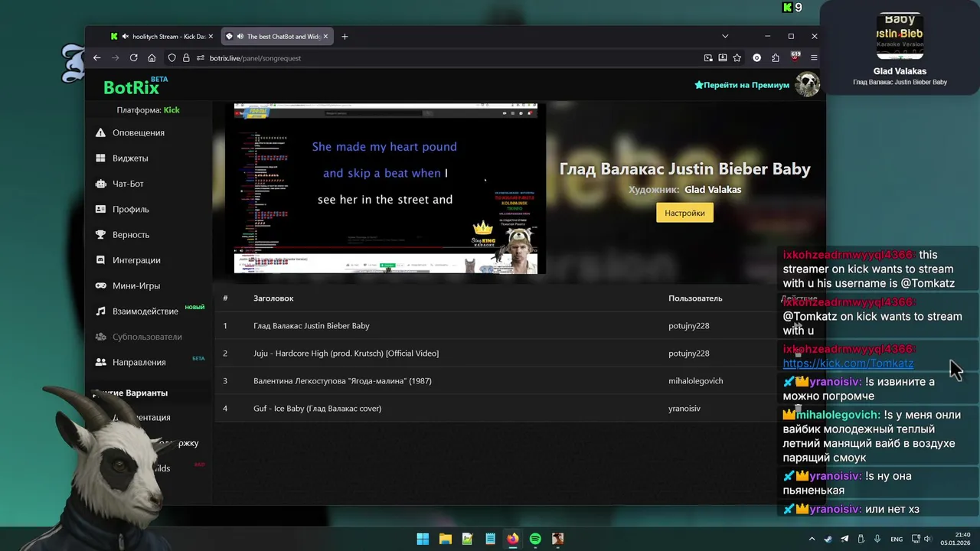Click the Мини-Игры gamepad icon
This screenshot has height=551, width=980.
[x=100, y=285]
